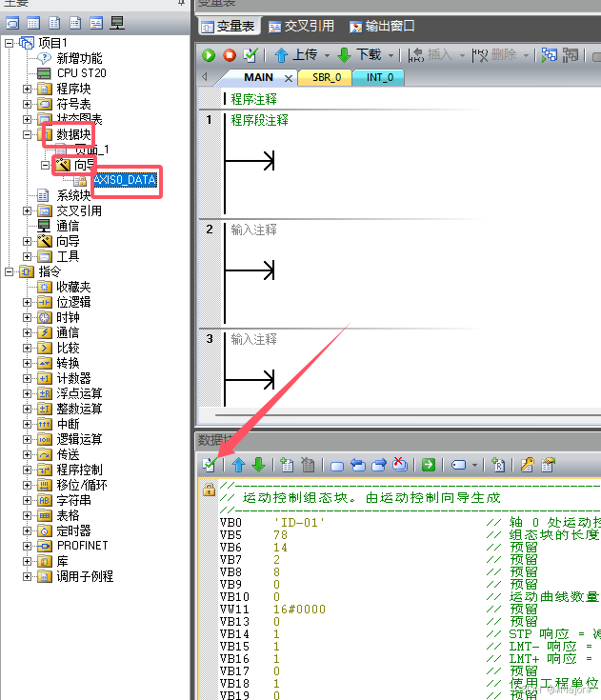Screen dimensions: 601x700
Task: Collapse the 向导 node under 数据块
Action: point(45,165)
